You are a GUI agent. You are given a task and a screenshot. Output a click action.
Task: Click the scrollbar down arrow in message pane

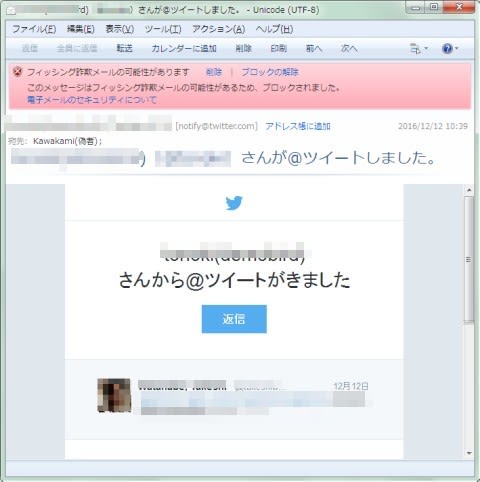[469, 453]
